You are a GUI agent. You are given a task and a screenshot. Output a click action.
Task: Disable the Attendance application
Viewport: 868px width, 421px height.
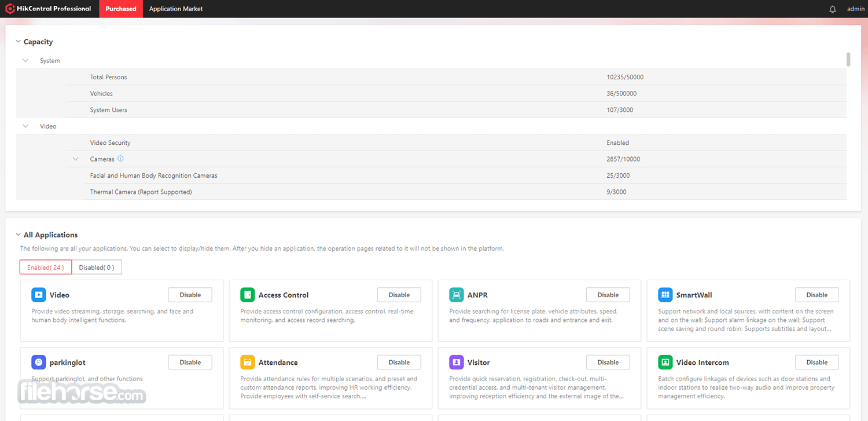(x=399, y=363)
